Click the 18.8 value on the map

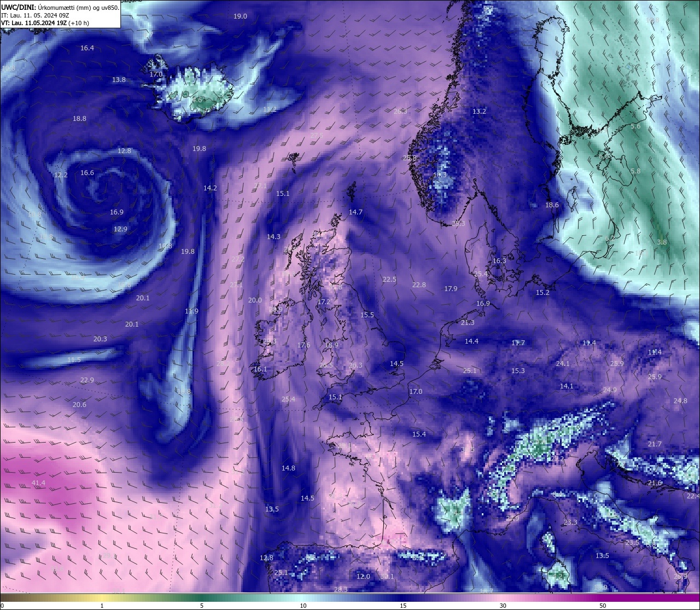tap(79, 119)
